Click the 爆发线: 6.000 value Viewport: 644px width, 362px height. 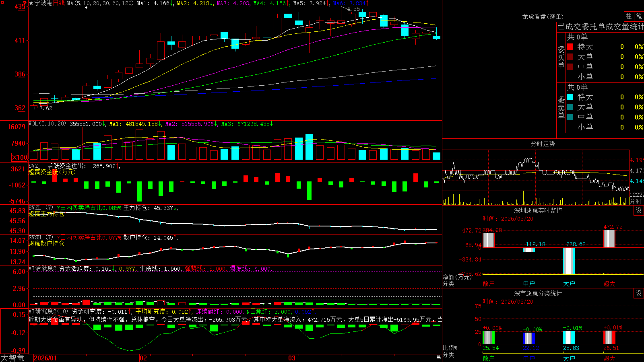pos(251,269)
